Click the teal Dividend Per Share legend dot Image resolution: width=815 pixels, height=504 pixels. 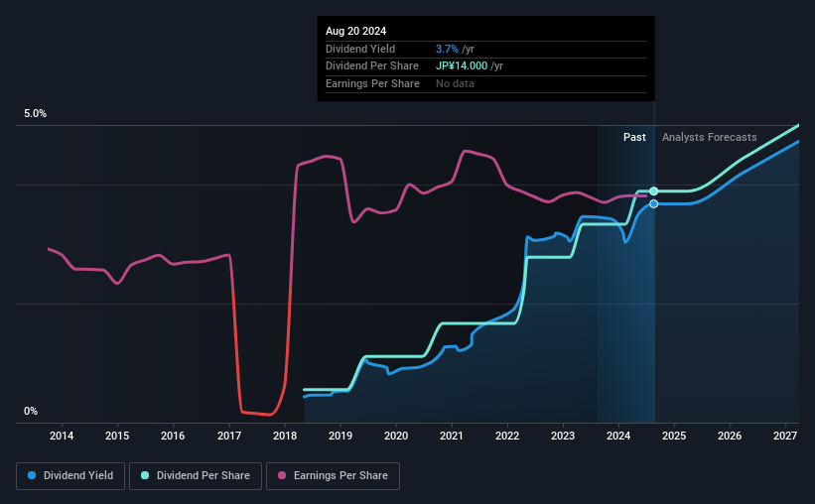pos(145,475)
